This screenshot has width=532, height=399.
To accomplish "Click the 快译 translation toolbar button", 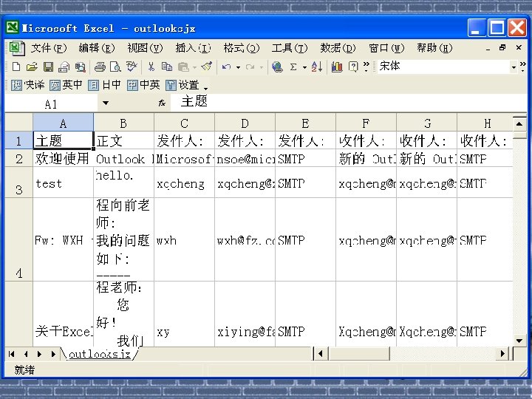I will [28, 85].
